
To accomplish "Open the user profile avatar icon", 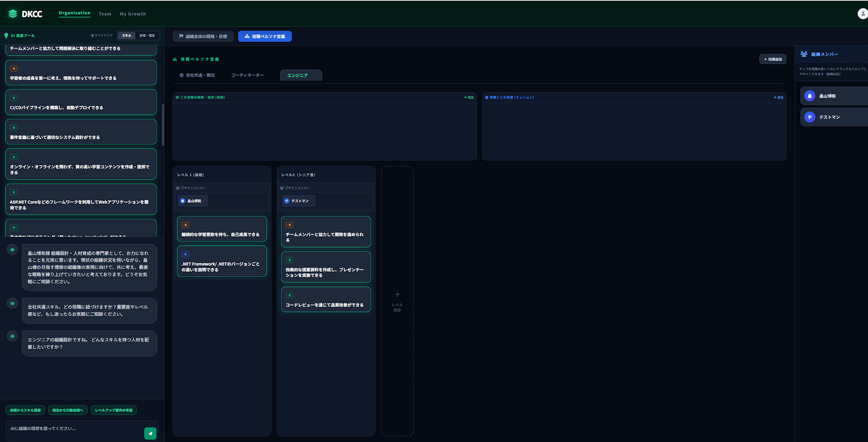I will 862,14.
